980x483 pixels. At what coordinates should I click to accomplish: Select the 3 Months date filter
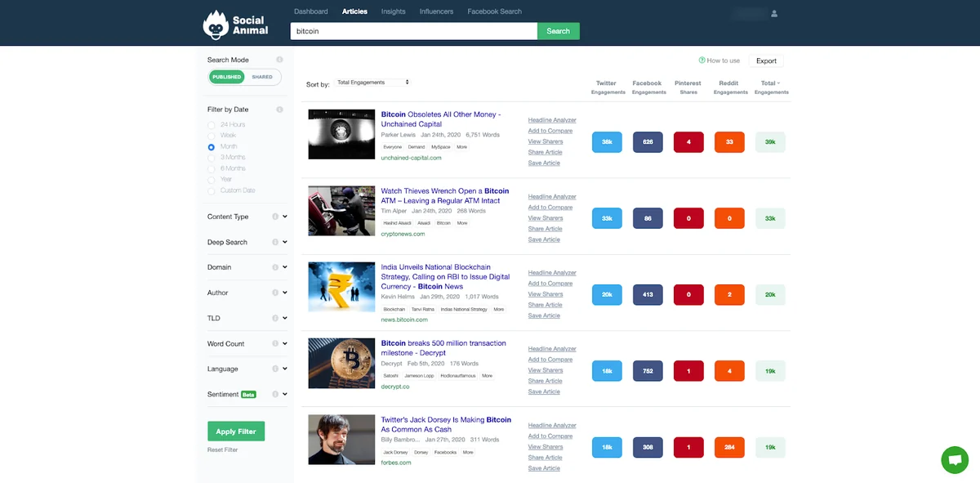pos(212,158)
